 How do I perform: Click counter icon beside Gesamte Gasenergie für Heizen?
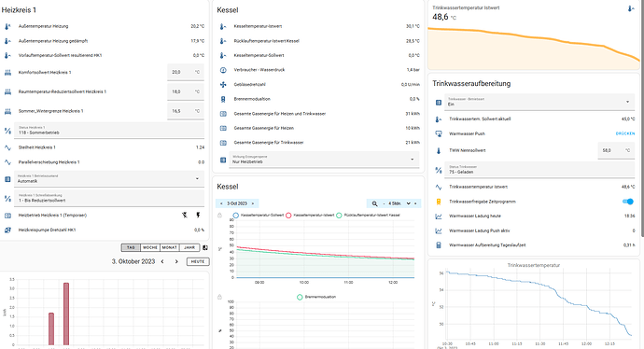(223, 128)
